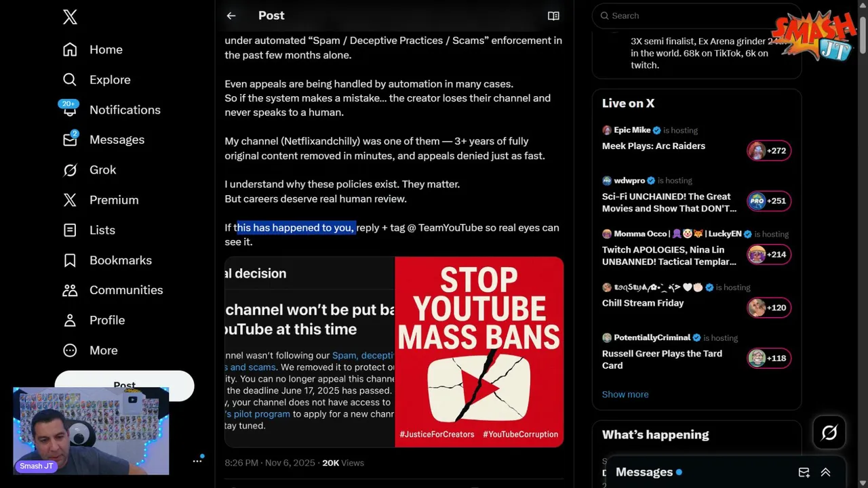Click wdwpro host avatar

[x=607, y=181]
